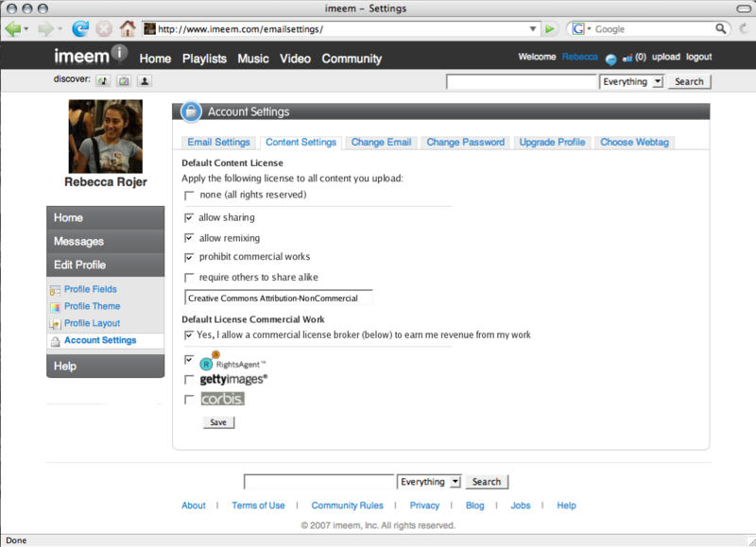Click the Profile Theme color icon
Screen dimensions: 756x547
[x=55, y=307]
